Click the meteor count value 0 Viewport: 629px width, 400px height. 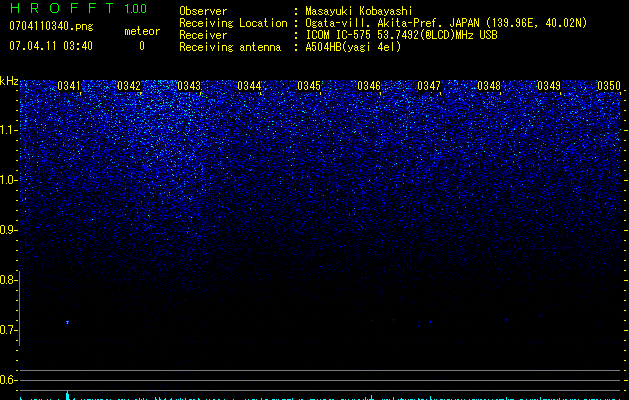coord(142,46)
